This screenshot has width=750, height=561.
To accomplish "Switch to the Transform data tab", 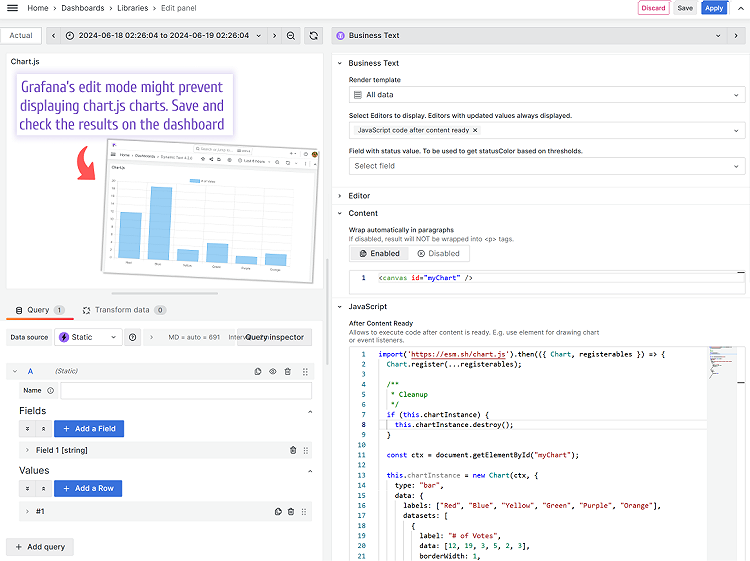I will pyautogui.click(x=124, y=310).
